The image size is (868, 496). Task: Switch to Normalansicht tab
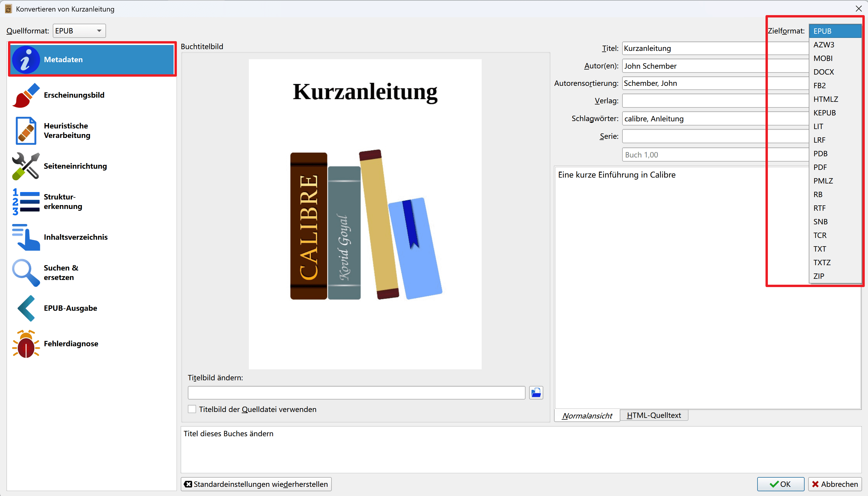pos(587,416)
